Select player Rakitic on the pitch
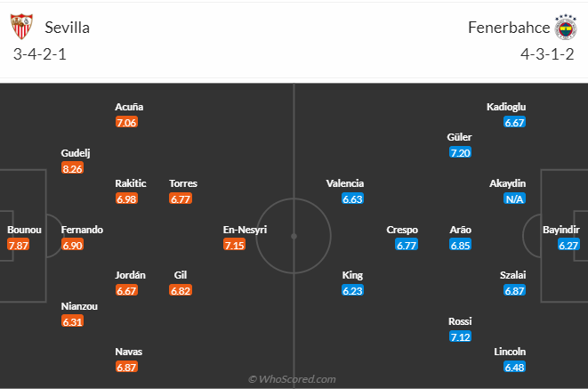Viewport: 588px width, 389px height. point(131,183)
